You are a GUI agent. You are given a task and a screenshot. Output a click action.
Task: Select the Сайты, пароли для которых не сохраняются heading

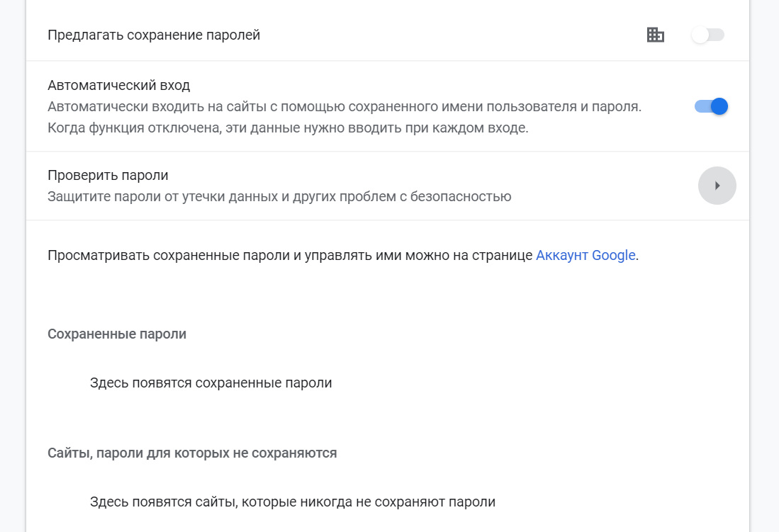coord(192,453)
